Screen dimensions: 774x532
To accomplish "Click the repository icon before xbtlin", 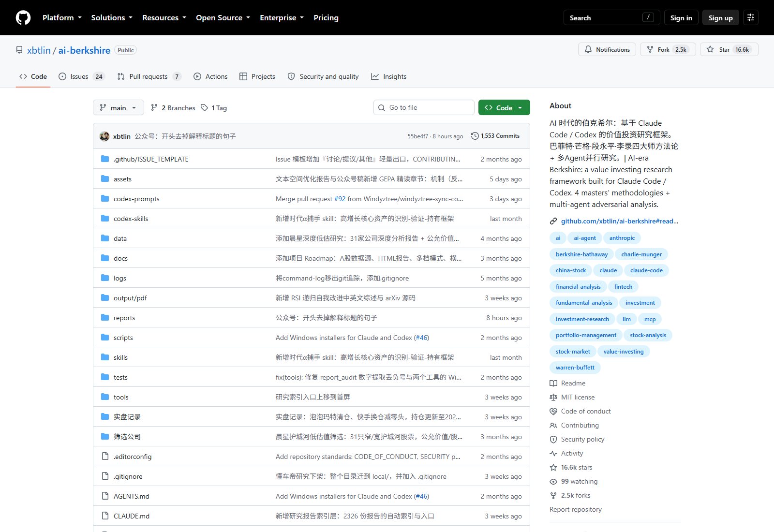I will coord(19,50).
